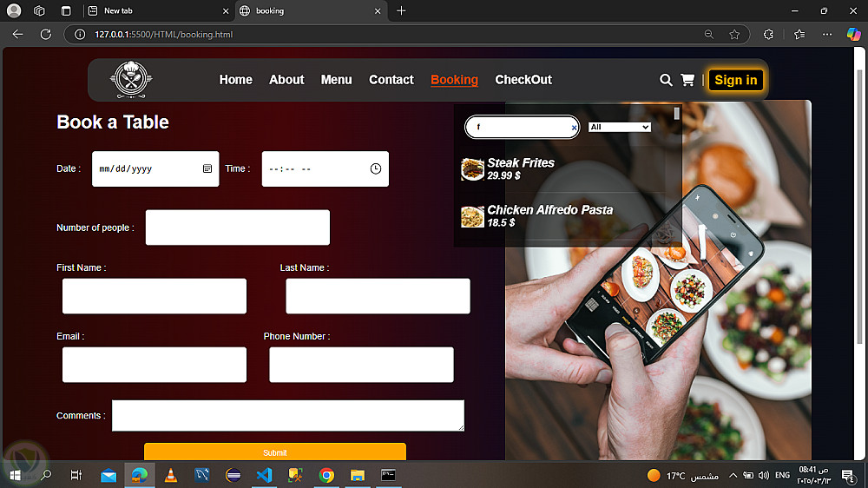
Task: Close the booking tab
Action: click(378, 11)
